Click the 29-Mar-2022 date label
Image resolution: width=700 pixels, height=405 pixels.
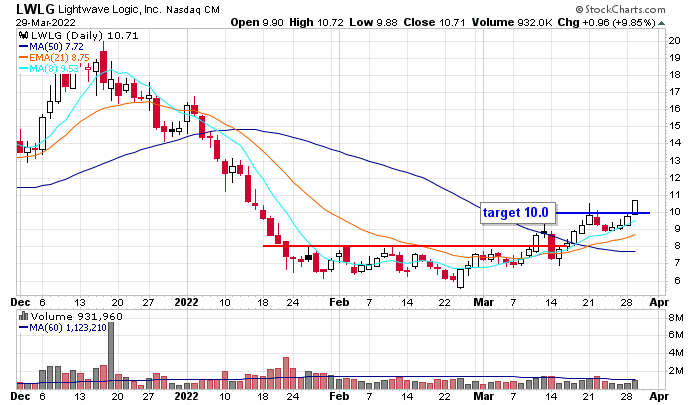click(46, 22)
